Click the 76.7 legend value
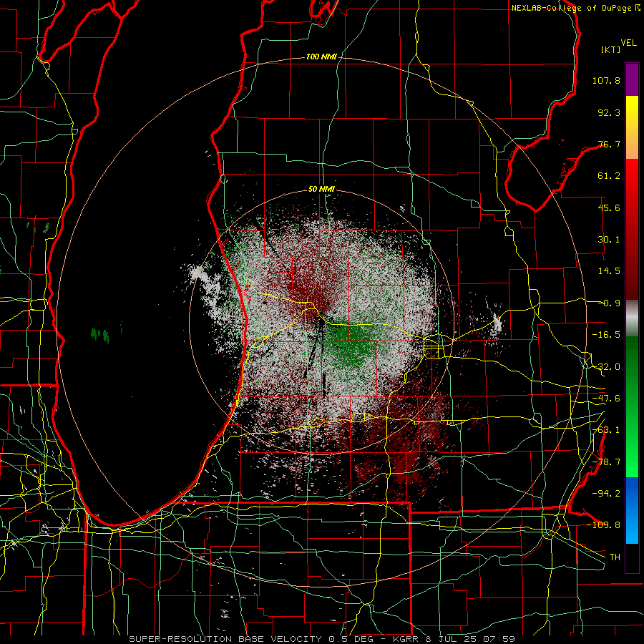 coord(609,144)
